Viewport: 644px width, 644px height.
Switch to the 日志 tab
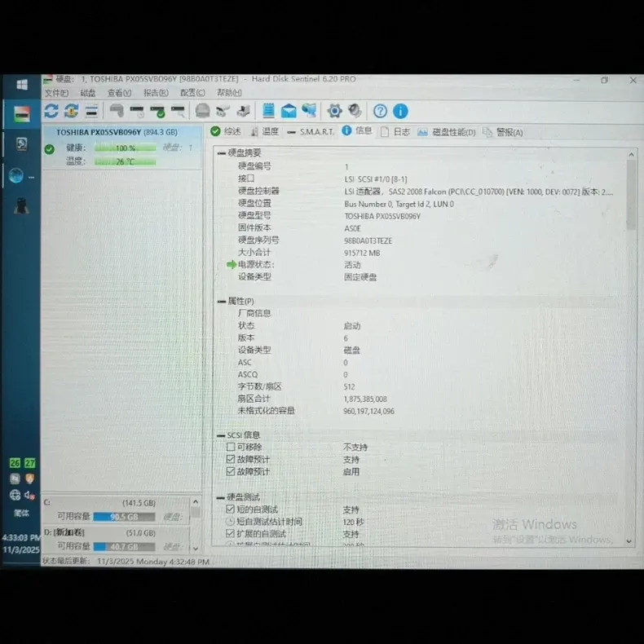point(395,132)
